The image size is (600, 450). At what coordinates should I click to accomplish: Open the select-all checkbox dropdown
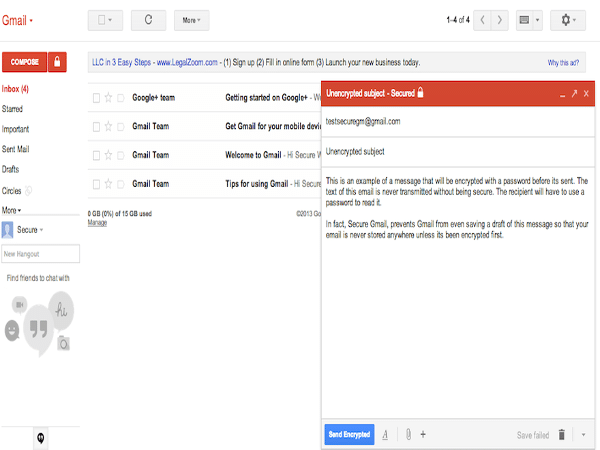pyautogui.click(x=106, y=19)
